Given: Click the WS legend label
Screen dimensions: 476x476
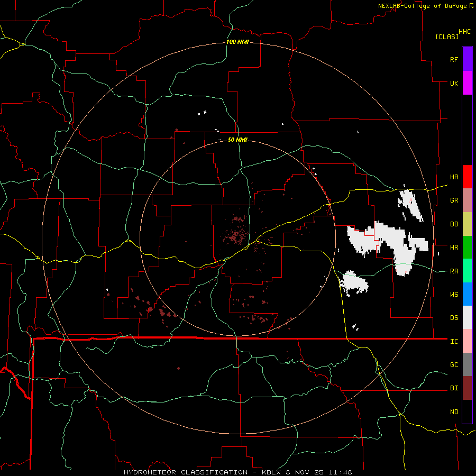Looking at the screenshot, I should [x=454, y=295].
